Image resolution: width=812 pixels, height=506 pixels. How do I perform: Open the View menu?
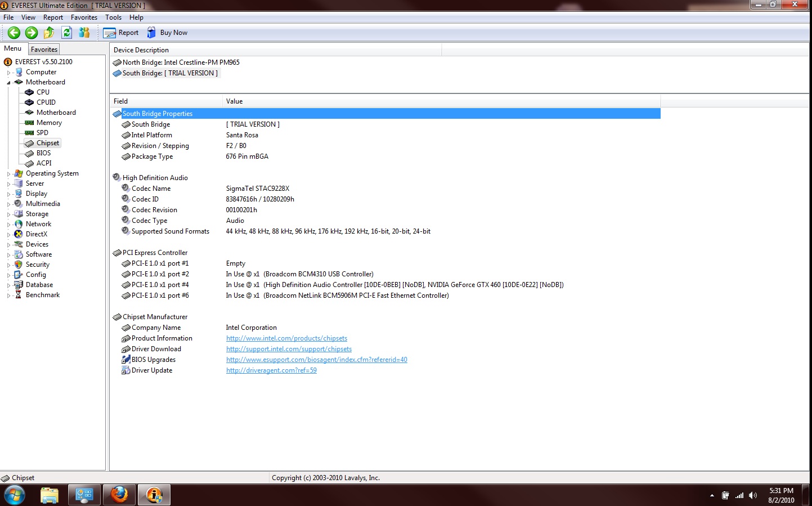point(28,17)
